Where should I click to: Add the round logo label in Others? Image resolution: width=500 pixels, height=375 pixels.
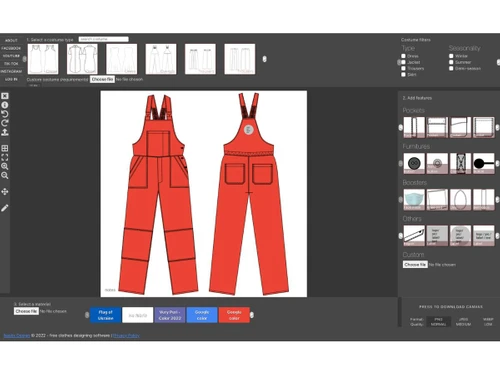(x=460, y=235)
